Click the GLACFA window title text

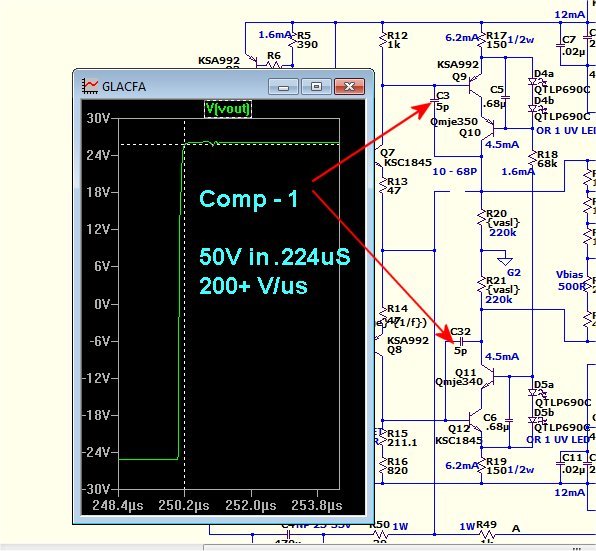click(x=124, y=87)
